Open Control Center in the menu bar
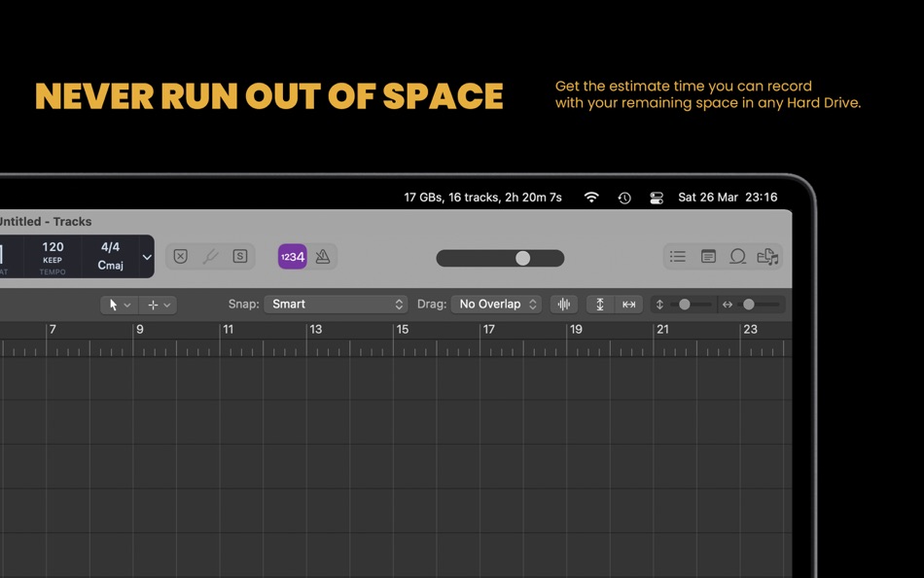This screenshot has height=578, width=924. coord(657,199)
